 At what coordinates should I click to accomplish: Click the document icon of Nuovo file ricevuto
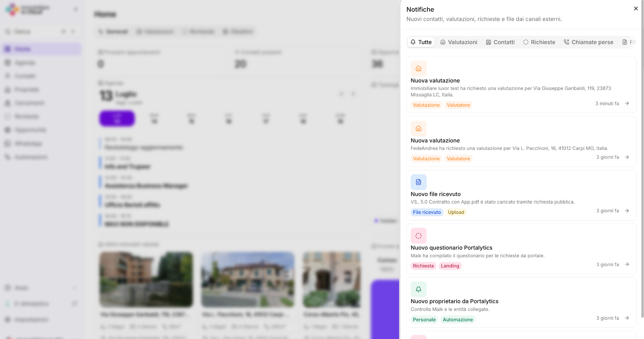click(419, 182)
